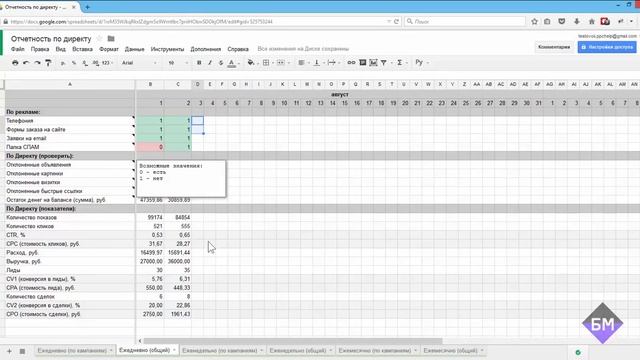The width and height of the screenshot is (640, 360).
Task: Click the Комментарии button
Action: coord(554,47)
